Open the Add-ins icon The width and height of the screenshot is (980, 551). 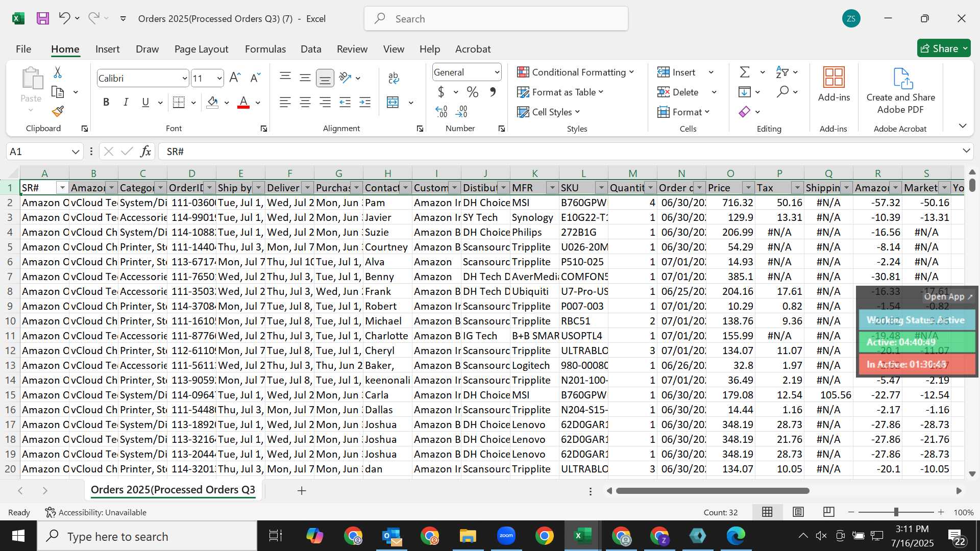[x=834, y=78]
